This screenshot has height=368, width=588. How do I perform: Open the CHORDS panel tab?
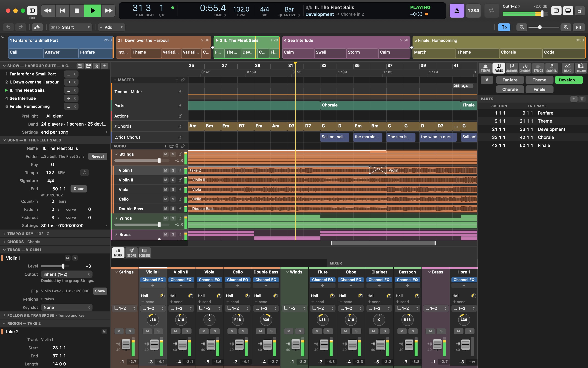[525, 68]
